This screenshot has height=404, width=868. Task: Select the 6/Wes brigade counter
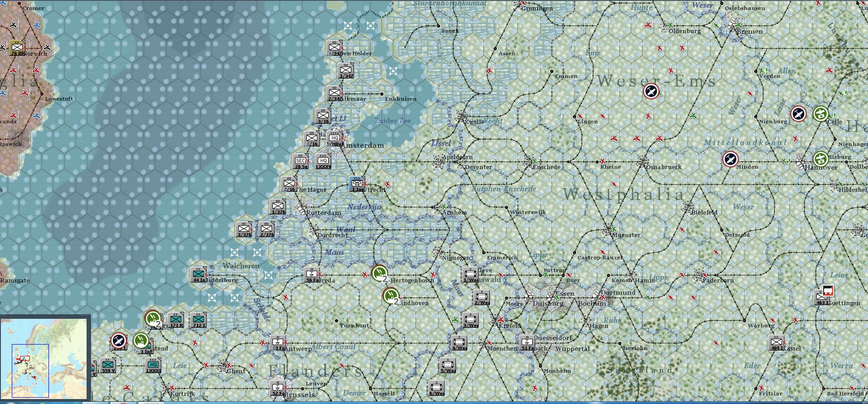click(x=436, y=388)
